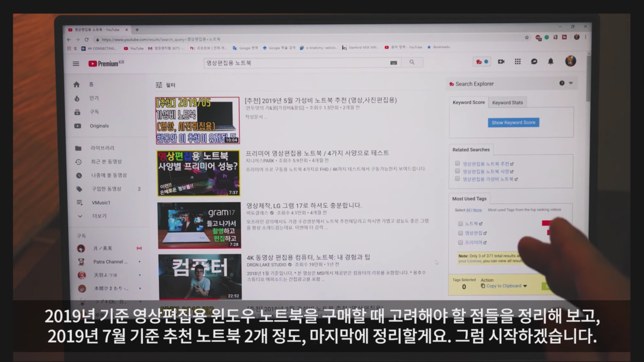This screenshot has width=644, height=362.
Task: Select the Most Used Tags tab
Action: click(470, 198)
